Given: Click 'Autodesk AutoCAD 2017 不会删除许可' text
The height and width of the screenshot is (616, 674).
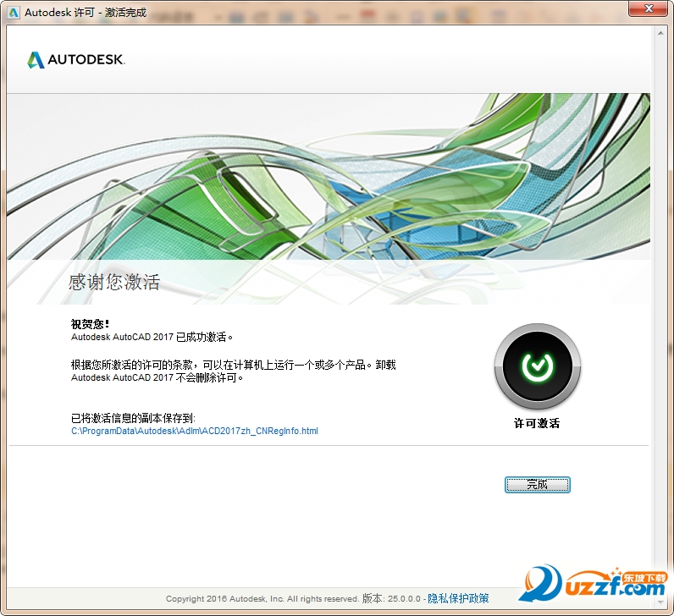Looking at the screenshot, I should pyautogui.click(x=157, y=378).
